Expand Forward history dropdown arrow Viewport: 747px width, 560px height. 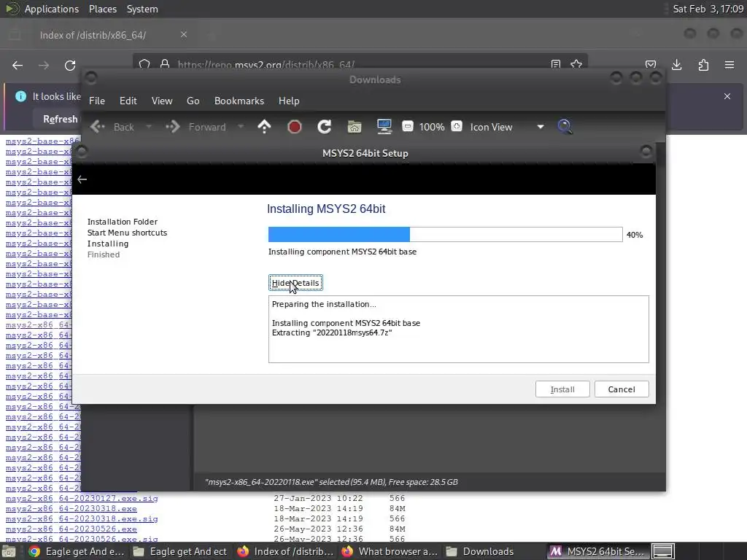tap(241, 127)
